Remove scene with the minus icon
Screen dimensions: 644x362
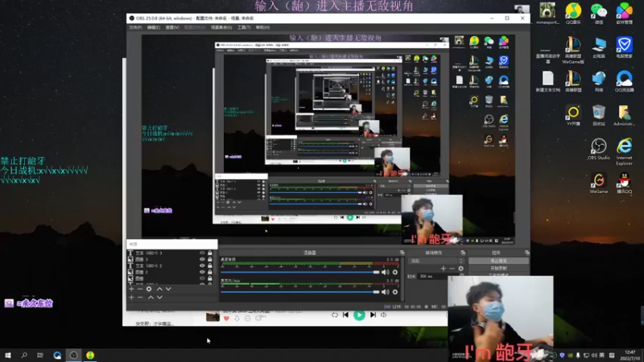(x=140, y=297)
